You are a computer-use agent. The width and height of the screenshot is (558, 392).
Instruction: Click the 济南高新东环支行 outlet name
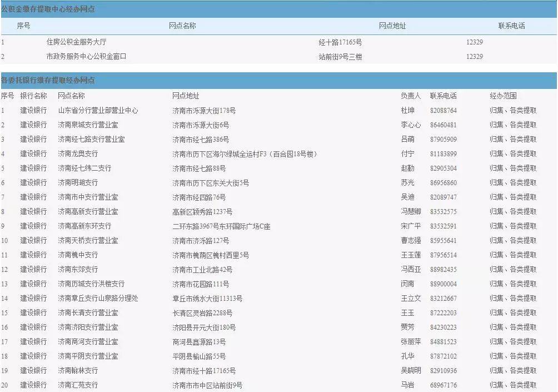(84, 226)
